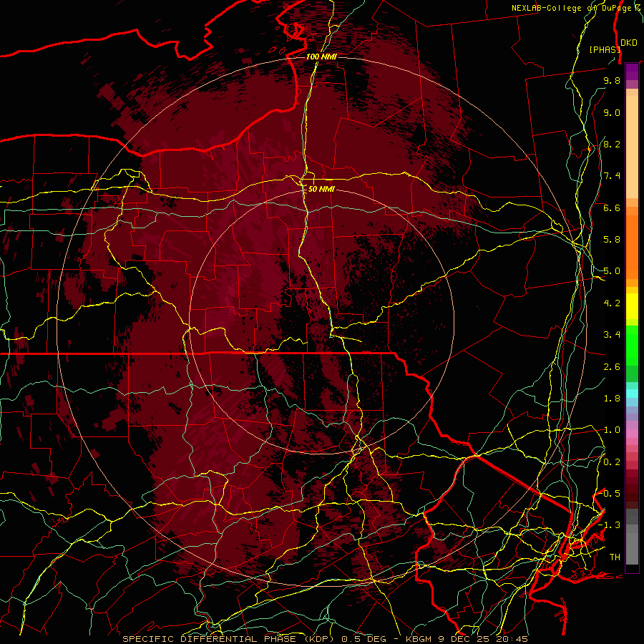The height and width of the screenshot is (644, 644).
Task: Select the 5.0 scale value
Action: pyautogui.click(x=612, y=271)
